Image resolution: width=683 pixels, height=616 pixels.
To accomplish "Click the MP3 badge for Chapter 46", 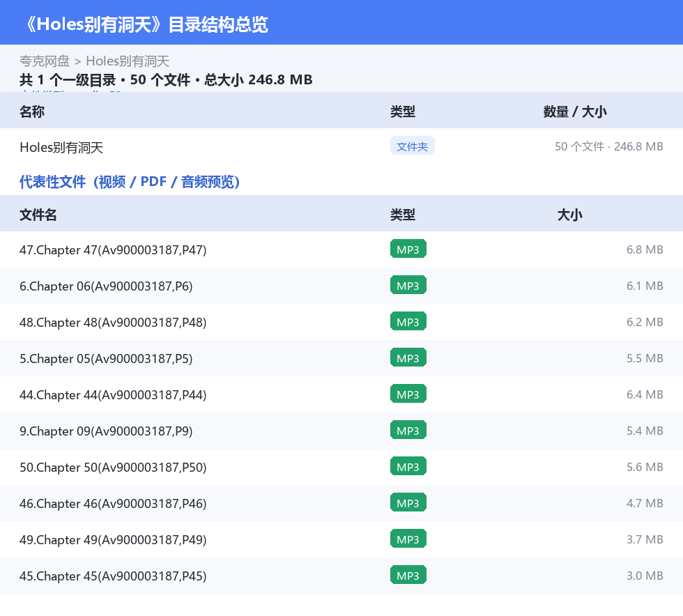I will tap(408, 502).
